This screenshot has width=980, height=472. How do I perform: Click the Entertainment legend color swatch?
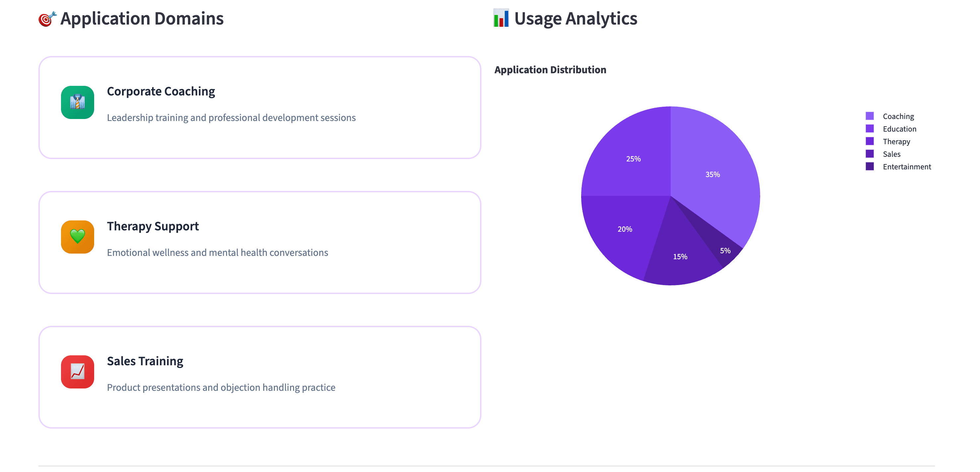(869, 166)
